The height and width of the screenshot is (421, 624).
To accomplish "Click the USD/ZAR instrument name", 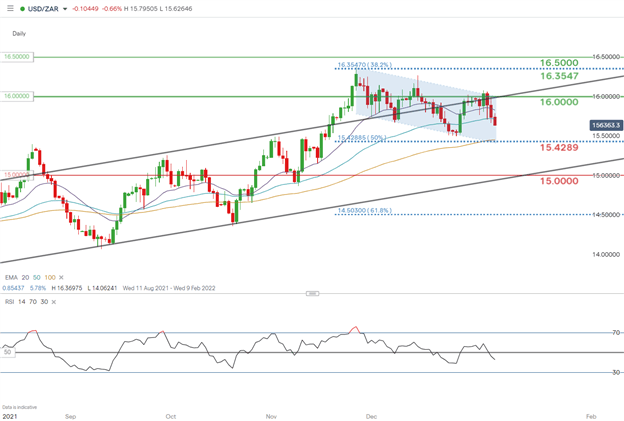I will [x=43, y=9].
